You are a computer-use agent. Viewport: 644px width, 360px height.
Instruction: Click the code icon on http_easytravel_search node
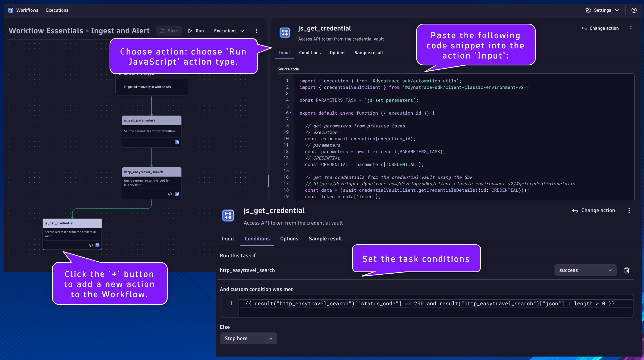click(x=170, y=194)
